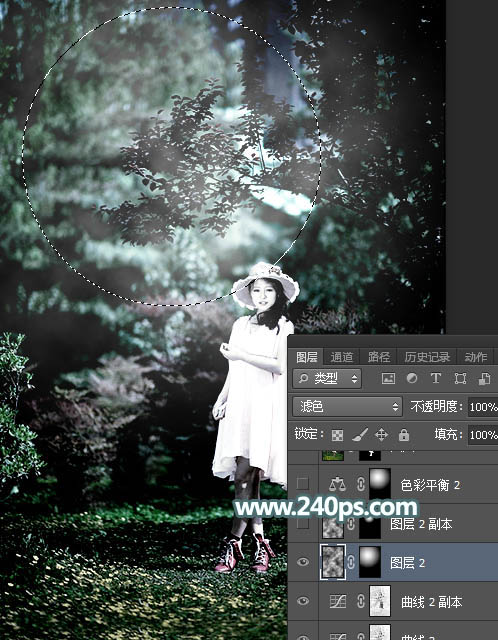This screenshot has width=498, height=640.
Task: Select the 图层 2 副本 layer name
Action: point(421,524)
